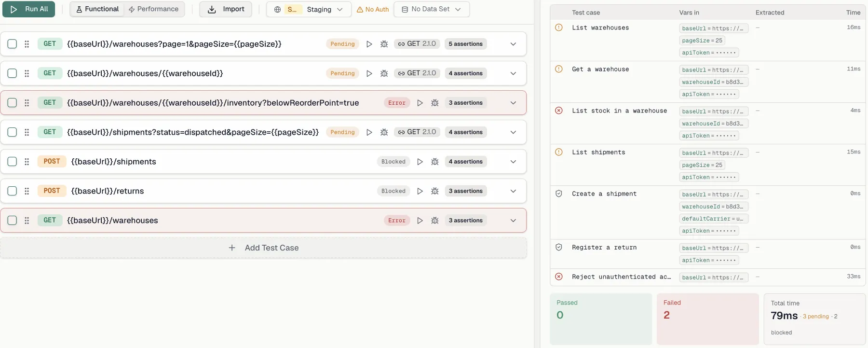Viewport: 868px width, 348px height.
Task: Expand the inventory belowReorderPoint test case
Action: [x=514, y=103]
